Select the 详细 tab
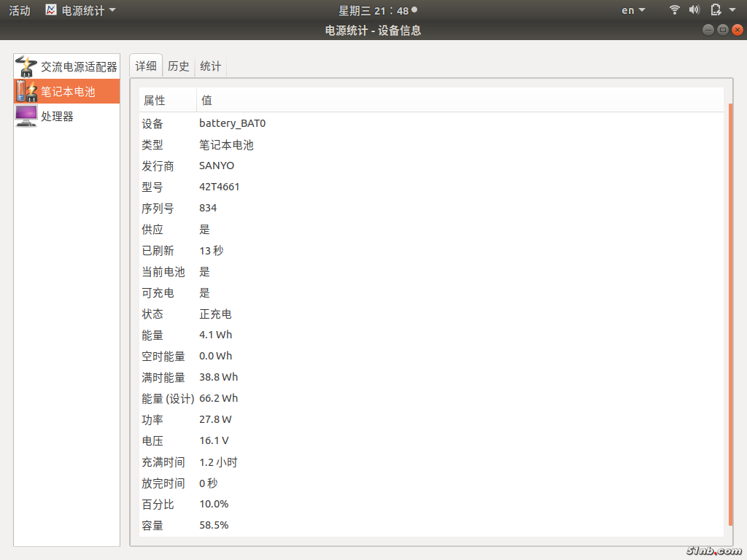Viewport: 747px width, 560px height. 146,66
